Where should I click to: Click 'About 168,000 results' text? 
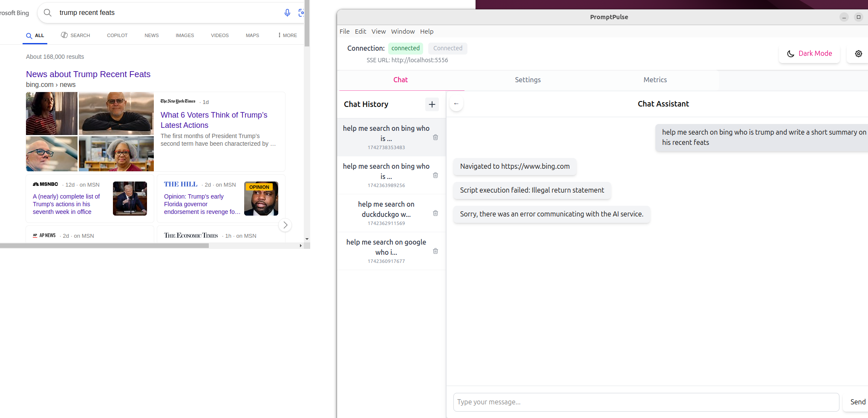click(55, 57)
